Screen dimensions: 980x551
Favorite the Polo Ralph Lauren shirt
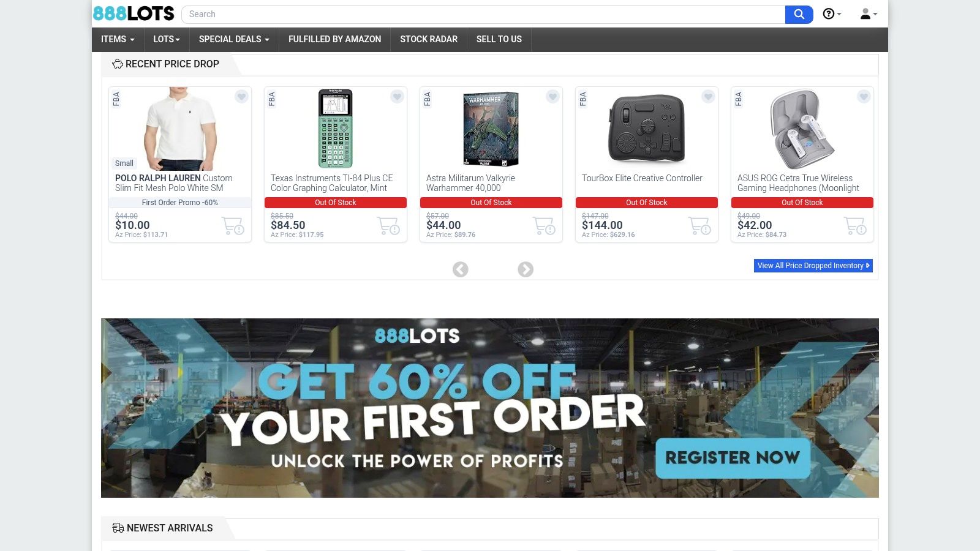click(x=242, y=97)
